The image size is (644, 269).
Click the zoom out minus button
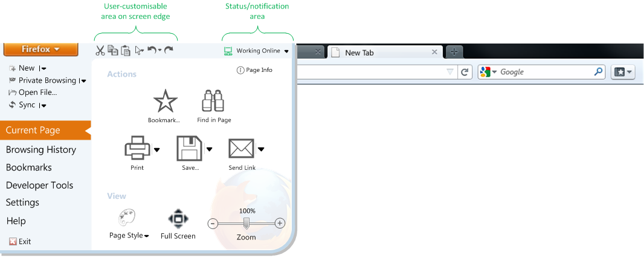coord(212,224)
